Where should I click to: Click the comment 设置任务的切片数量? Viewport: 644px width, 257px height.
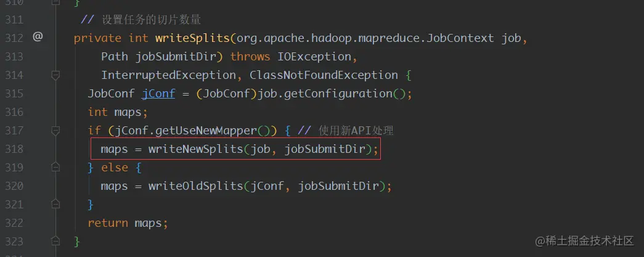[x=151, y=19]
